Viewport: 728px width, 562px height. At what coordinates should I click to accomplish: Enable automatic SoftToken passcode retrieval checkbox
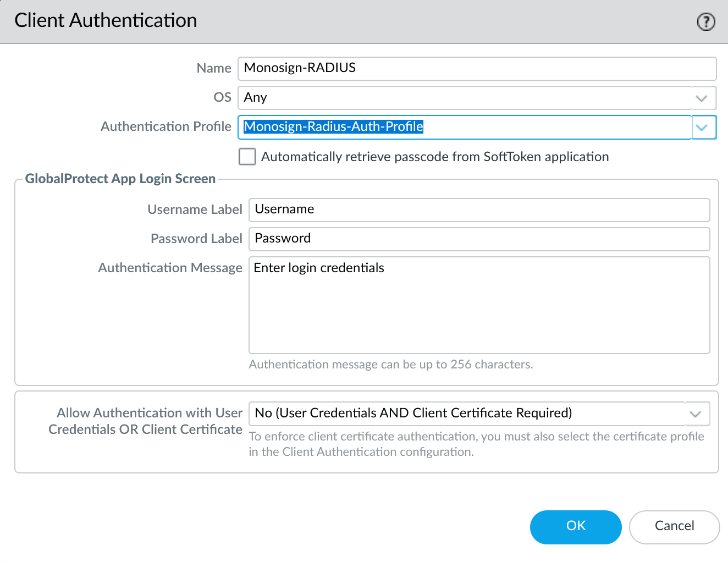(x=247, y=157)
